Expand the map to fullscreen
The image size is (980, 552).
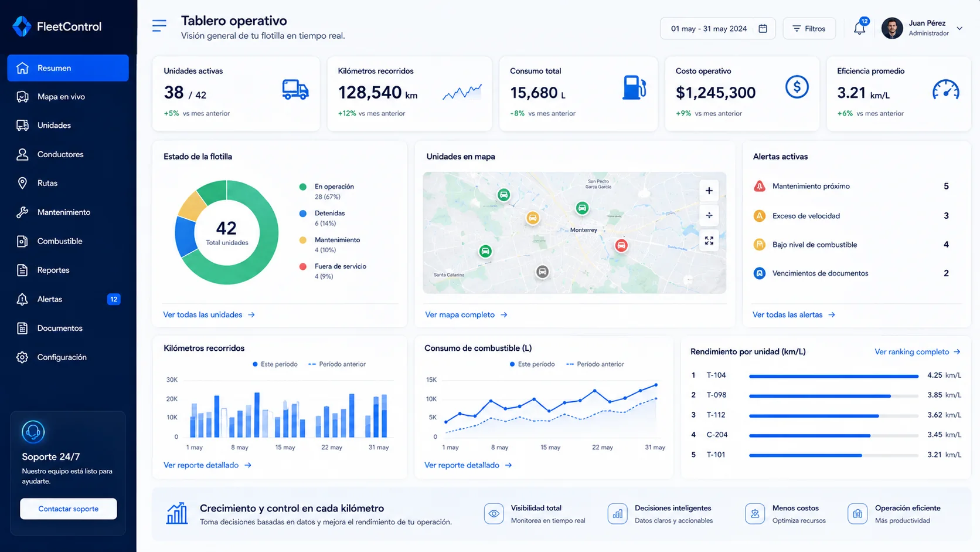[709, 241]
